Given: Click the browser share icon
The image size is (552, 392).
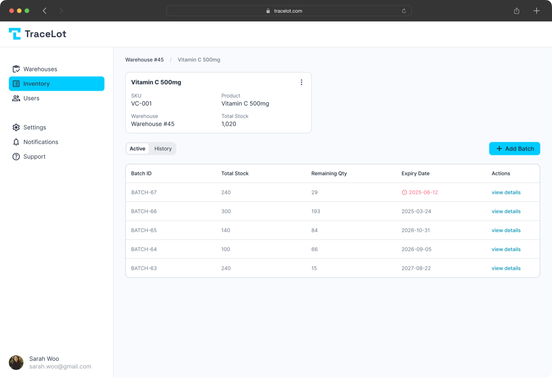Looking at the screenshot, I should pyautogui.click(x=517, y=11).
